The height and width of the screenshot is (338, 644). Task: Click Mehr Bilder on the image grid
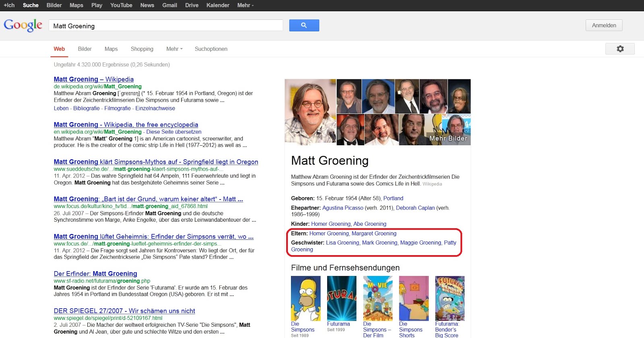coord(448,138)
